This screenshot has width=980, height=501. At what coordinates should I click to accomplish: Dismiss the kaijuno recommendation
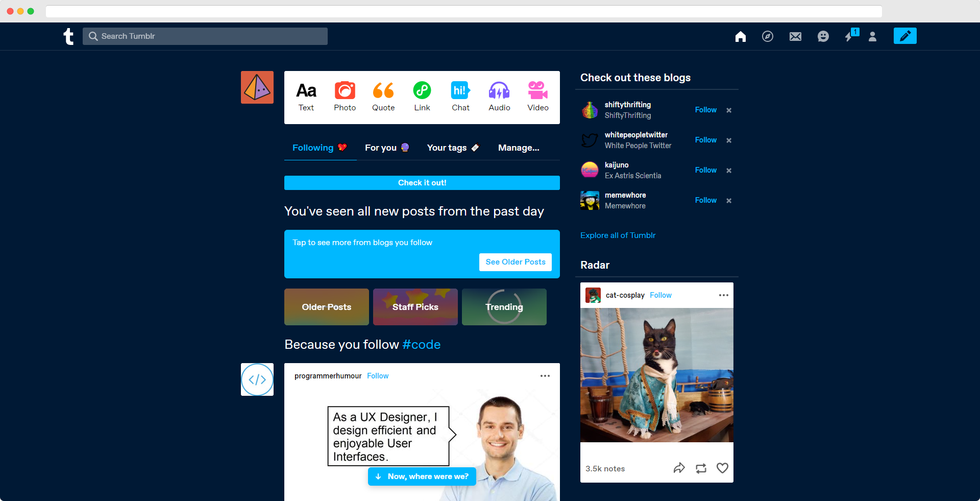(729, 171)
